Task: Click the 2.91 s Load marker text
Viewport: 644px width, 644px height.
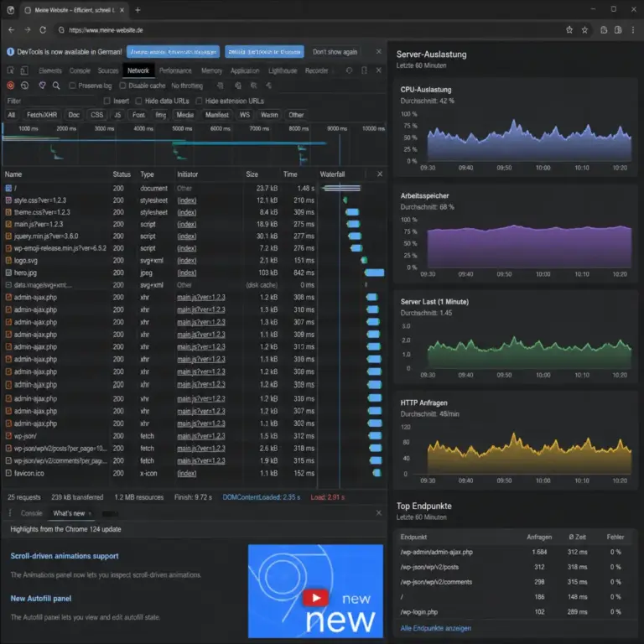Action: [x=327, y=497]
